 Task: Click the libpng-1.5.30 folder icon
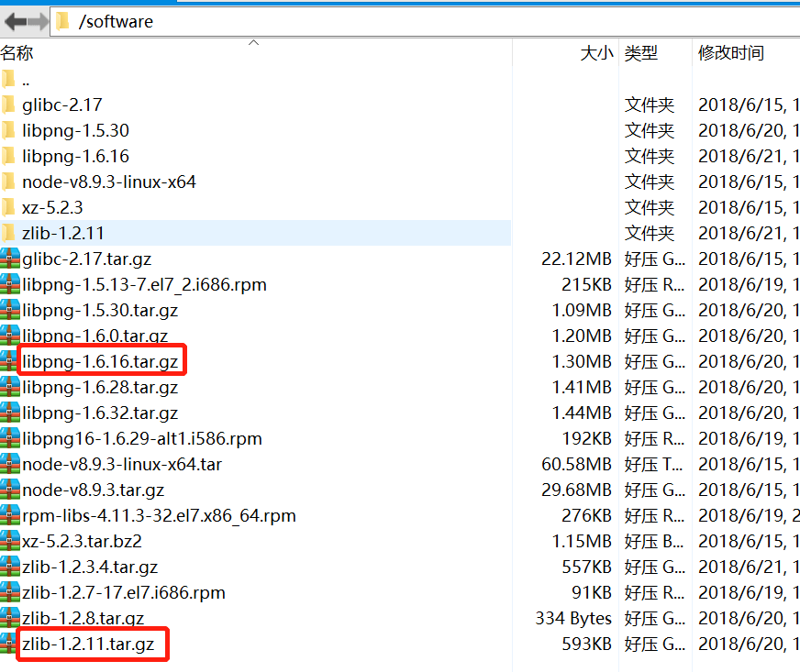coord(8,130)
